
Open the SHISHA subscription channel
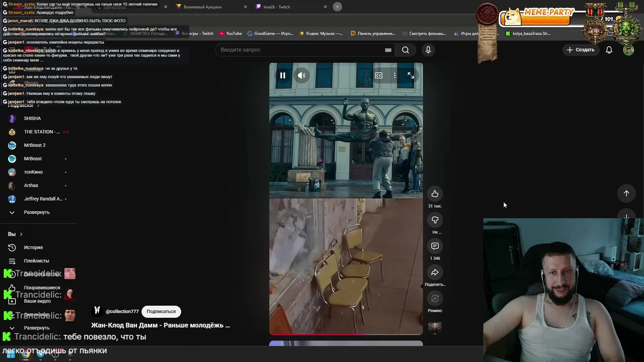[x=32, y=118]
